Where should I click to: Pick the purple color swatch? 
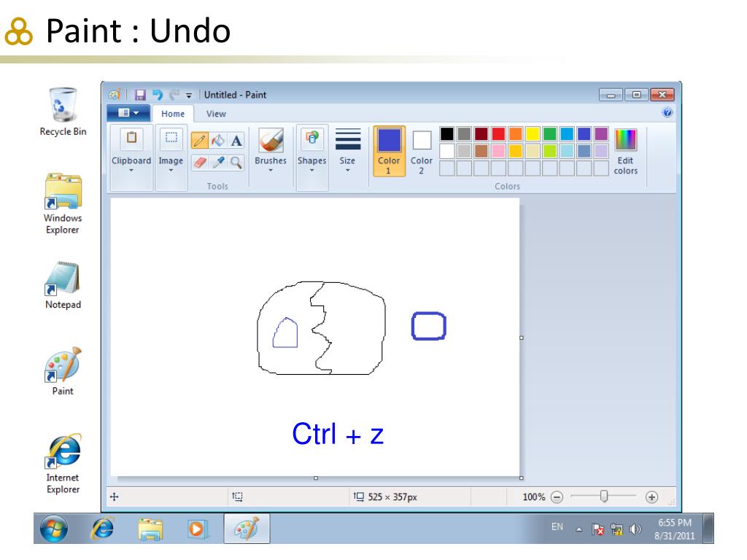(x=601, y=134)
